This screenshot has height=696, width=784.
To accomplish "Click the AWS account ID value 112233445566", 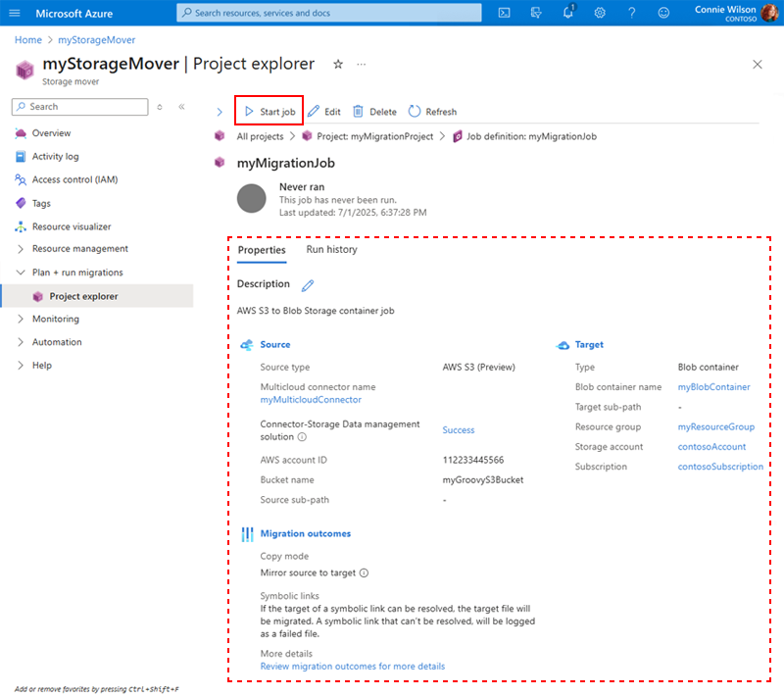I will click(x=473, y=460).
